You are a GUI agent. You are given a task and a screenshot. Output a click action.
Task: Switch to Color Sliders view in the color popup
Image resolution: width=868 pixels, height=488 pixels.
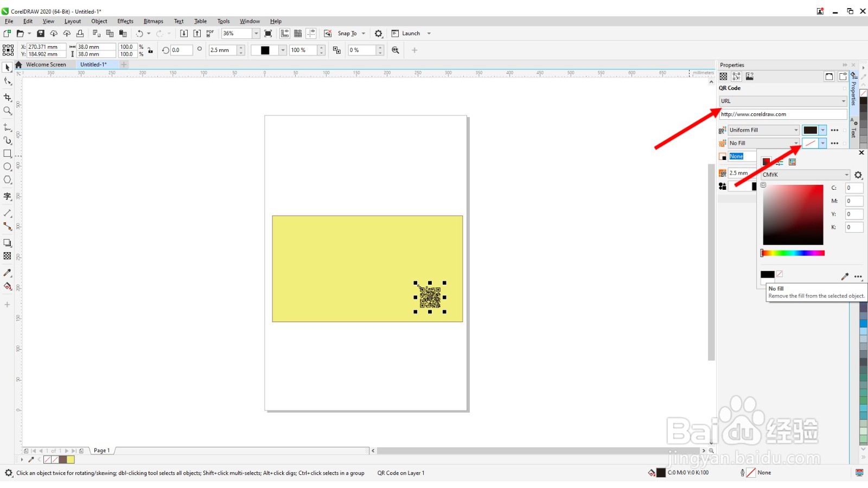pos(779,162)
